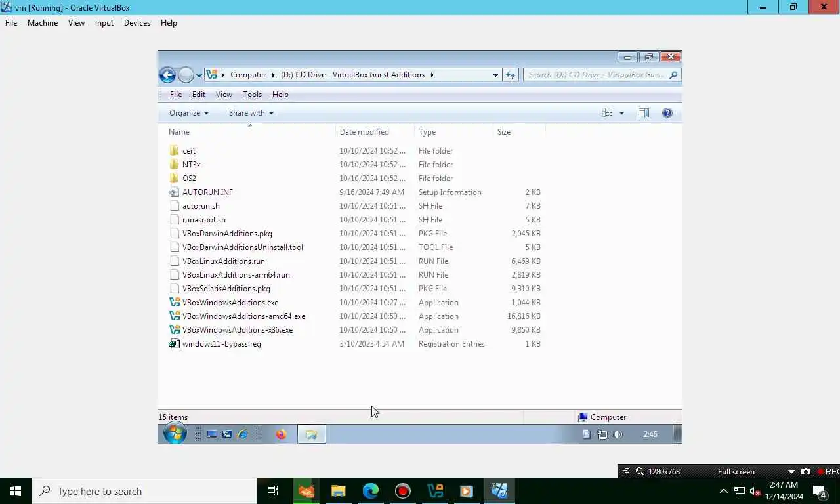The height and width of the screenshot is (504, 840).
Task: Open Task View on host taskbar
Action: (x=273, y=491)
